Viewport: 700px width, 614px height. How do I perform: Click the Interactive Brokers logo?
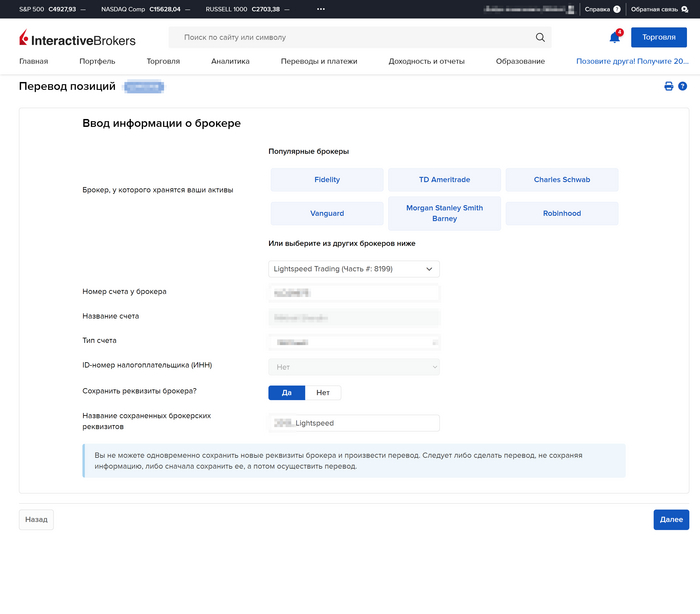tap(78, 38)
